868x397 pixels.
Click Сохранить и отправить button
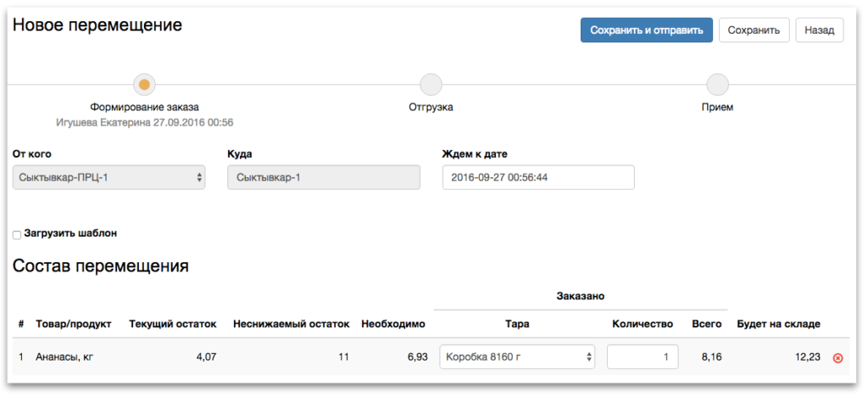(x=647, y=30)
